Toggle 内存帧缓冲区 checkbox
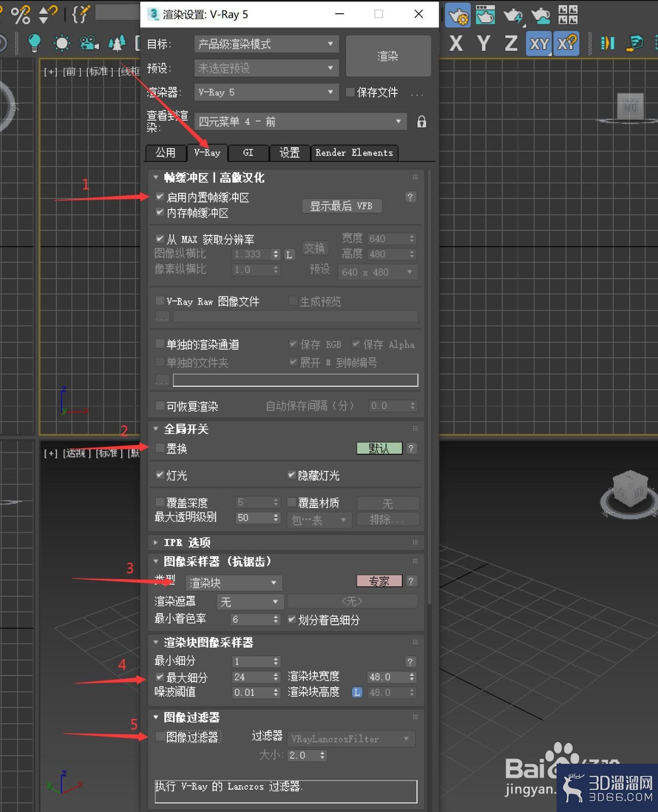Screen dimensions: 658x812 tap(160, 212)
